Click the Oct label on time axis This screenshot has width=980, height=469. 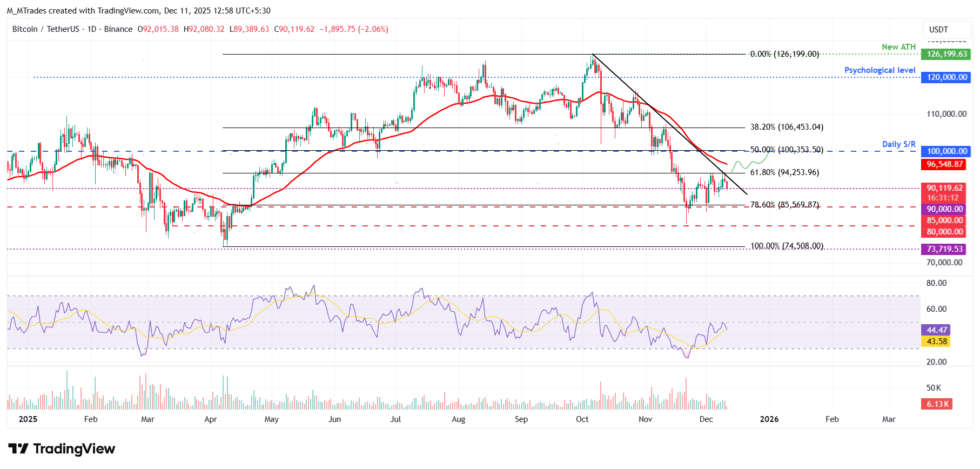[582, 419]
